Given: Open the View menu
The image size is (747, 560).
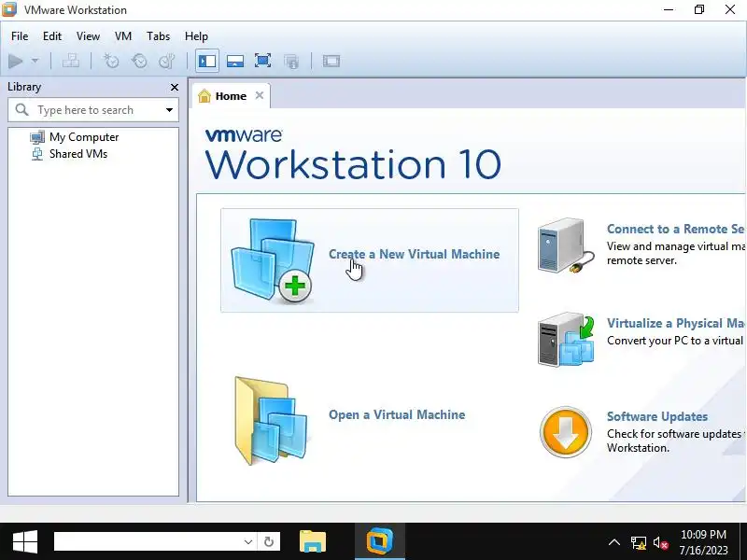Looking at the screenshot, I should (88, 36).
